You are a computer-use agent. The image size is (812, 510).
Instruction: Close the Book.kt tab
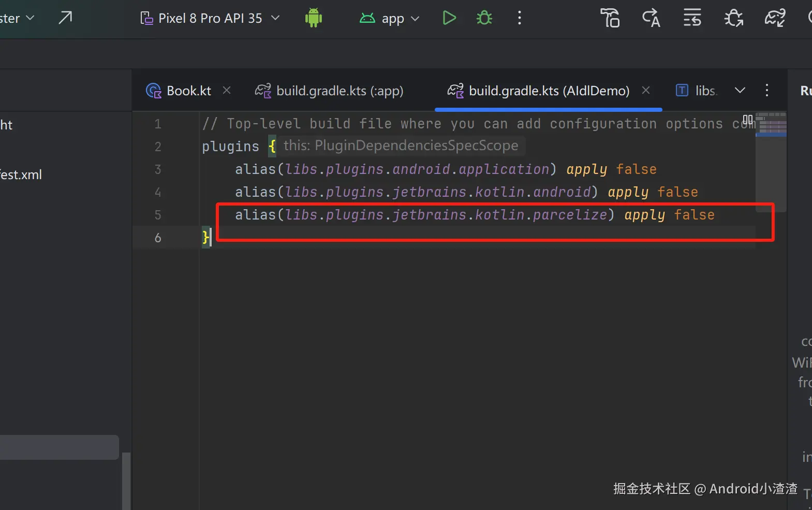227,90
